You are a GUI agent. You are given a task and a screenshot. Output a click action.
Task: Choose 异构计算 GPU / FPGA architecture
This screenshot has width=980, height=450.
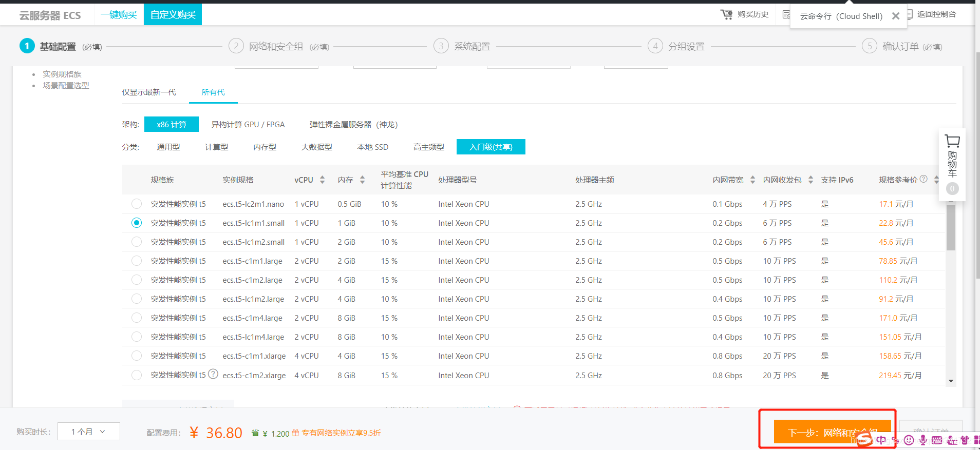(248, 124)
